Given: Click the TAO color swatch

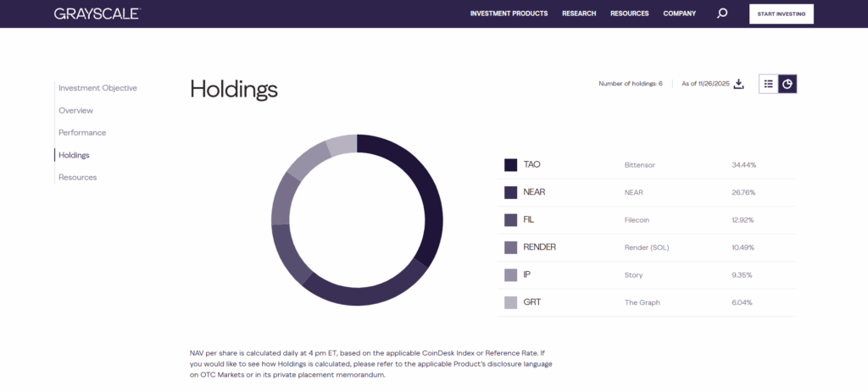Looking at the screenshot, I should 510,165.
